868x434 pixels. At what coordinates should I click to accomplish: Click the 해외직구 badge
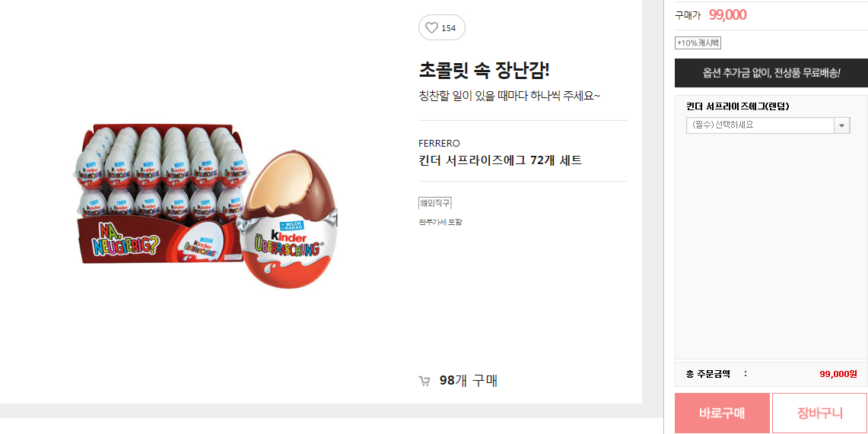point(435,204)
